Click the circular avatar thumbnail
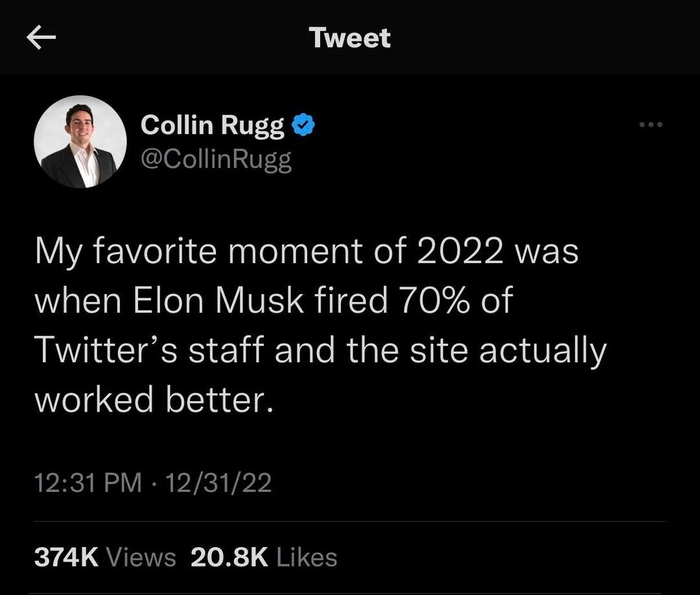Screen dimensions: 700x595 (x=79, y=141)
